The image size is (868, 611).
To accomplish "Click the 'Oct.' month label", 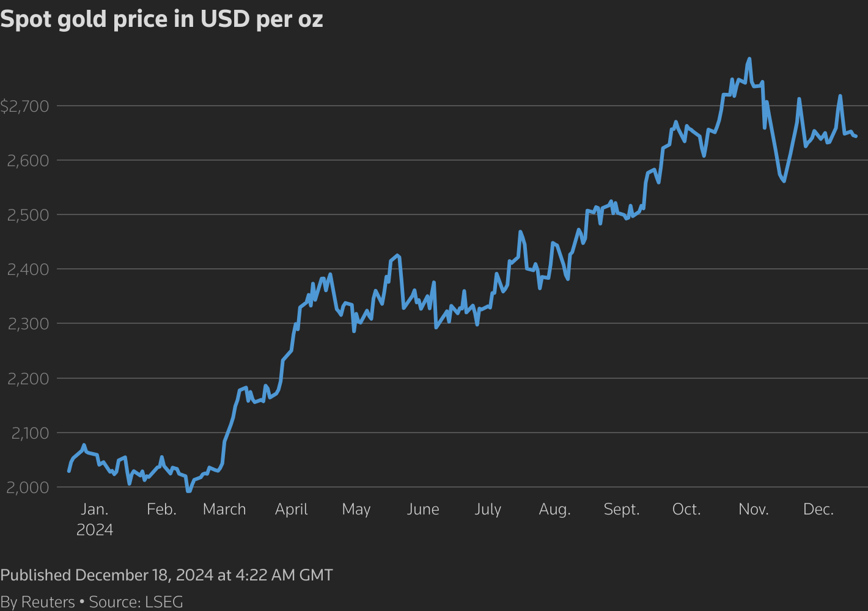I will pos(686,510).
